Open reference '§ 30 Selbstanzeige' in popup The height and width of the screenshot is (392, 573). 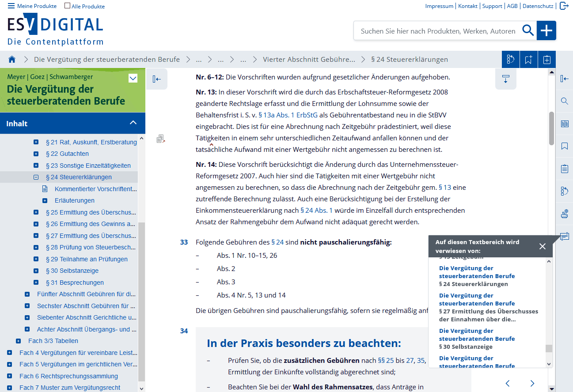(477, 339)
